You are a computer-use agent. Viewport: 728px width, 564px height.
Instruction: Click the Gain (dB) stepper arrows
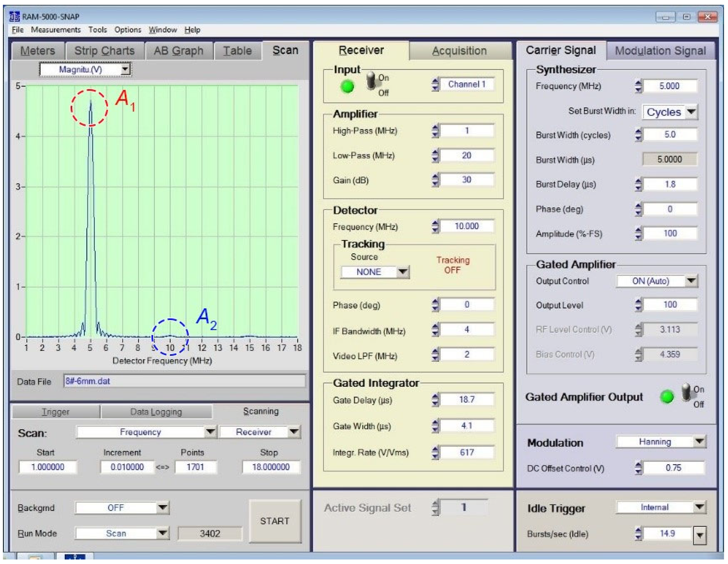point(435,180)
